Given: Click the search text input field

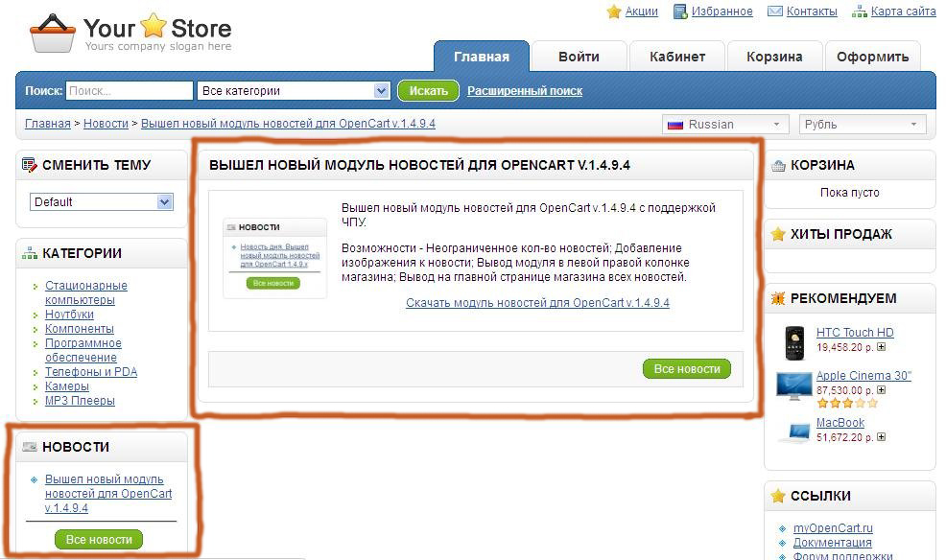Looking at the screenshot, I should 130,91.
